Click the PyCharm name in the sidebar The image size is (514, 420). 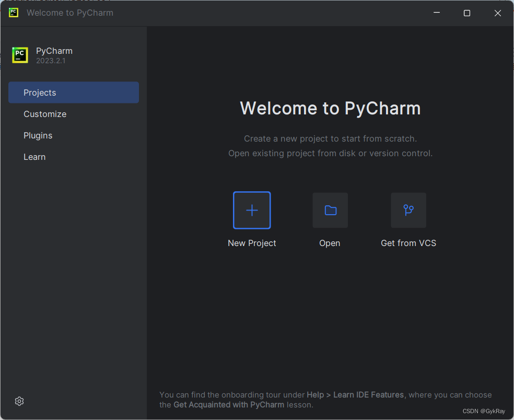point(54,51)
